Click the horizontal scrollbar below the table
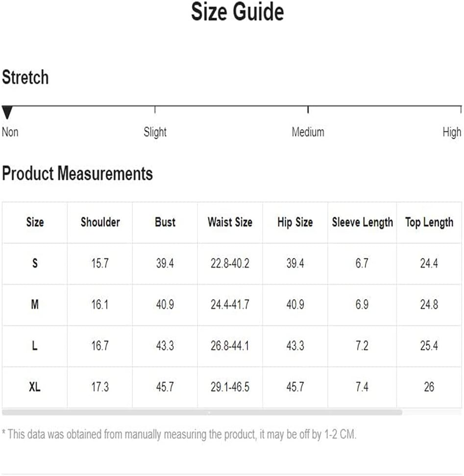The height and width of the screenshot is (476, 464). 202,412
